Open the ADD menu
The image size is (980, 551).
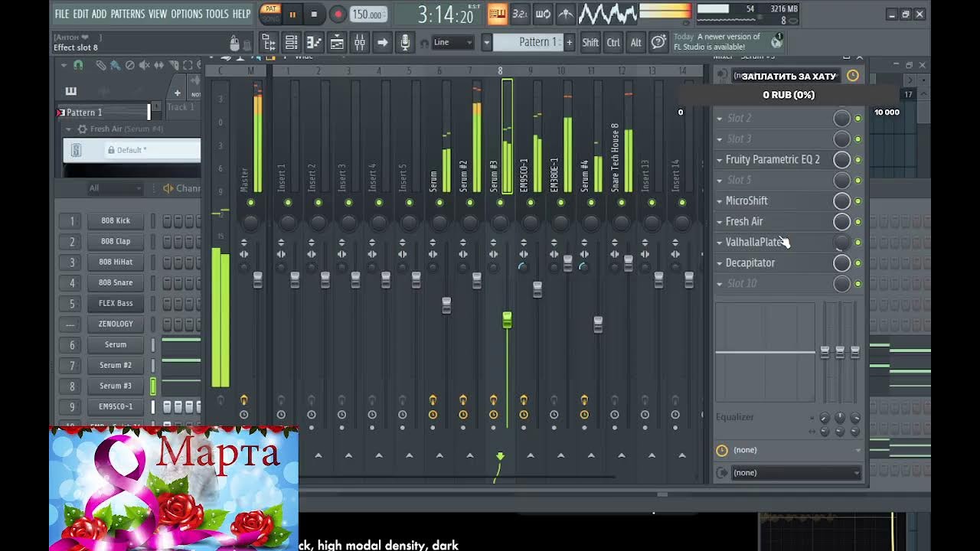pos(100,14)
